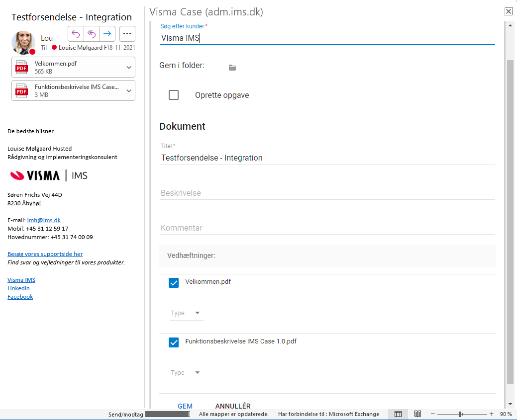Image resolution: width=517 pixels, height=420 pixels.
Task: Click the Reply All icon
Action: tap(92, 34)
